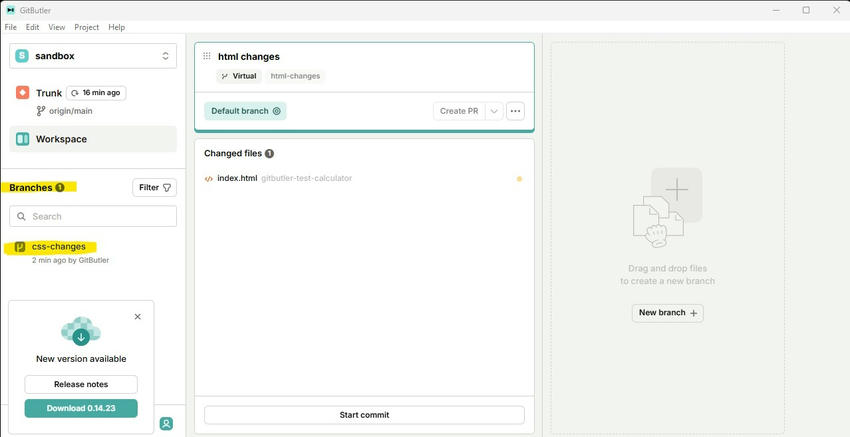
Task: Click the 16 min ago sync button
Action: pyautogui.click(x=96, y=93)
